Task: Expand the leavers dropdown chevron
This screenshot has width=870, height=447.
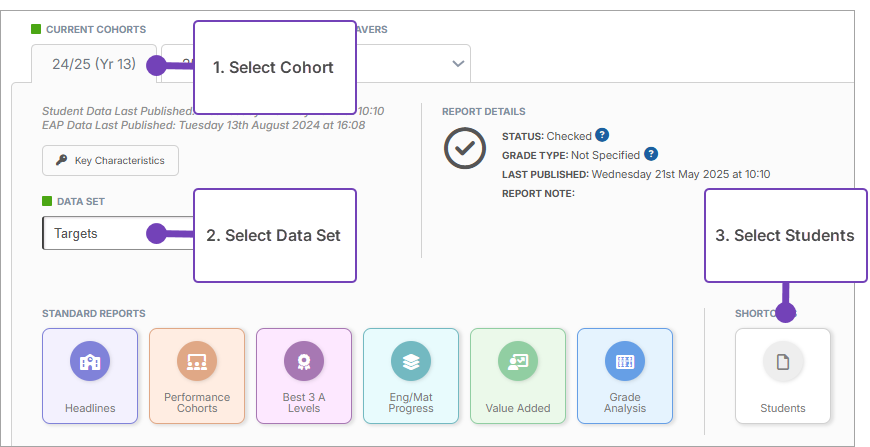Action: [x=458, y=63]
